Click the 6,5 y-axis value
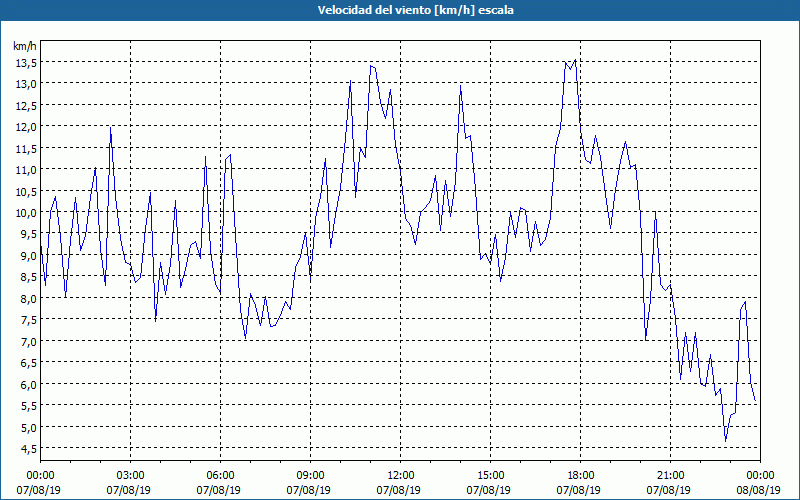Viewport: 800px width, 500px height. [28, 363]
